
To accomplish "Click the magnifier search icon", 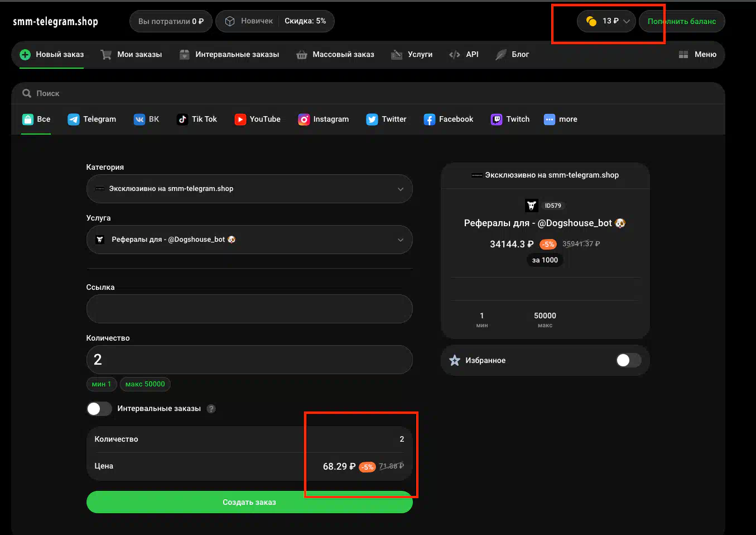I will [x=27, y=93].
